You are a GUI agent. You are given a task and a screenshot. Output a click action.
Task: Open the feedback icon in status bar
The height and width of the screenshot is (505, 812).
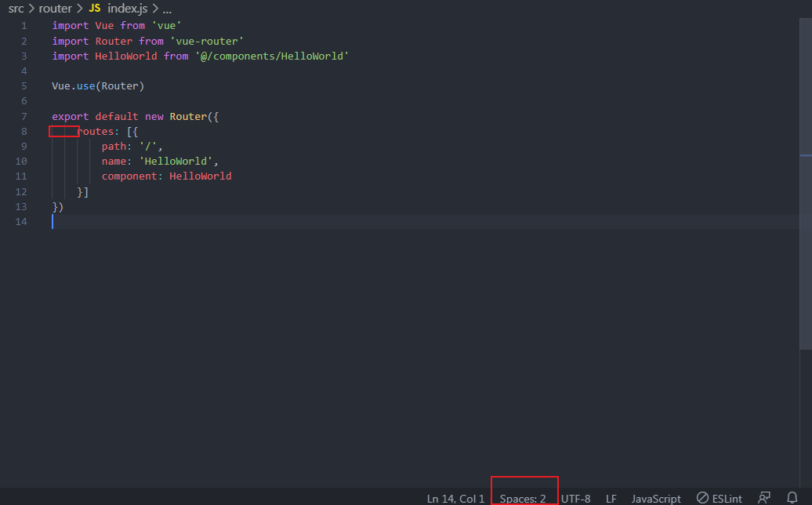pos(764,498)
